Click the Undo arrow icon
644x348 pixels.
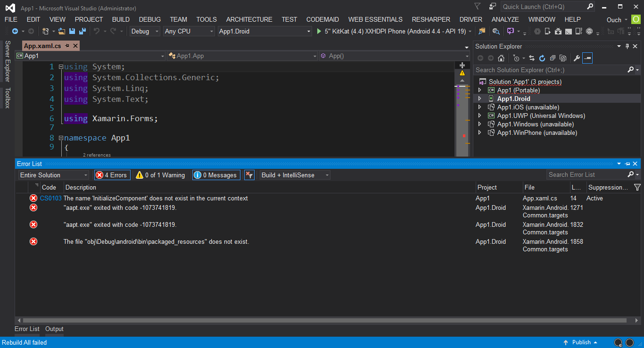pos(97,31)
